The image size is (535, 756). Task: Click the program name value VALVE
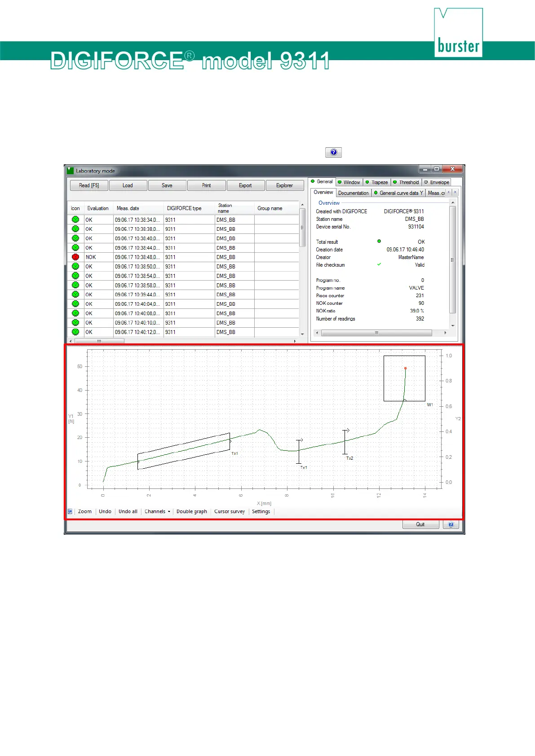coord(416,288)
